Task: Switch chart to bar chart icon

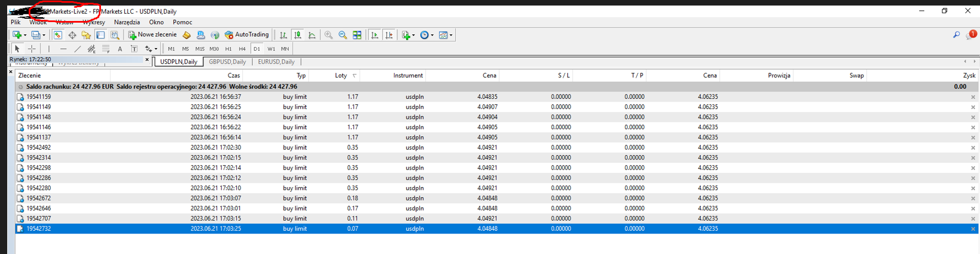Action: click(283, 35)
